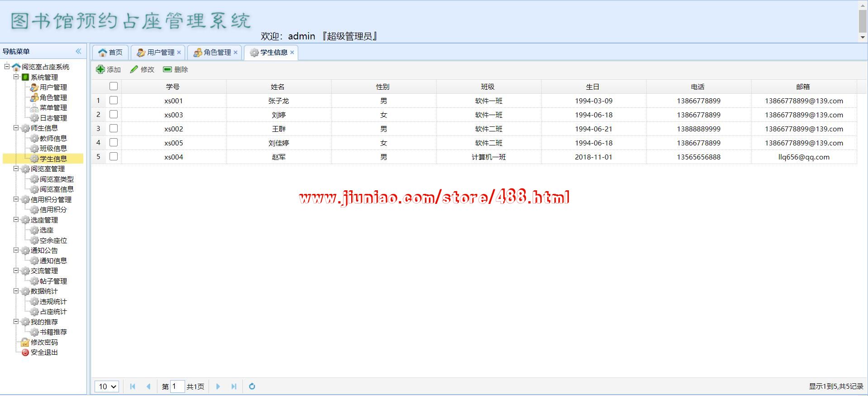Collapse the 数据统计 tree node
The height and width of the screenshot is (396, 868).
[x=16, y=291]
